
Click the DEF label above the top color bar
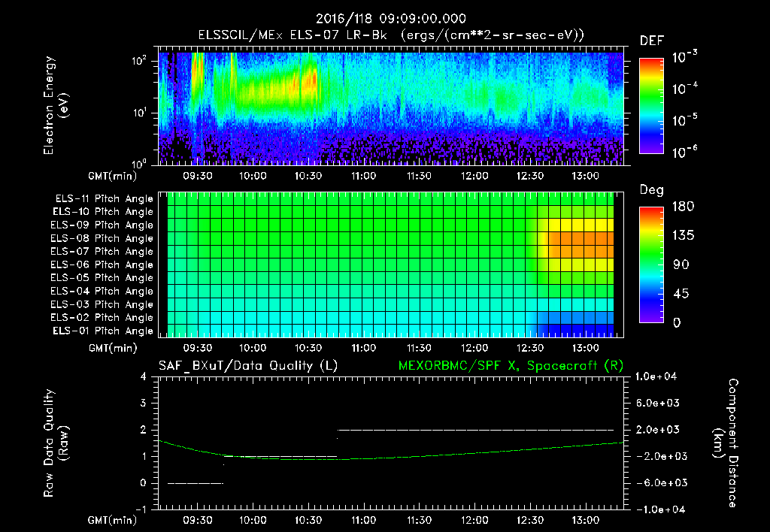[652, 41]
